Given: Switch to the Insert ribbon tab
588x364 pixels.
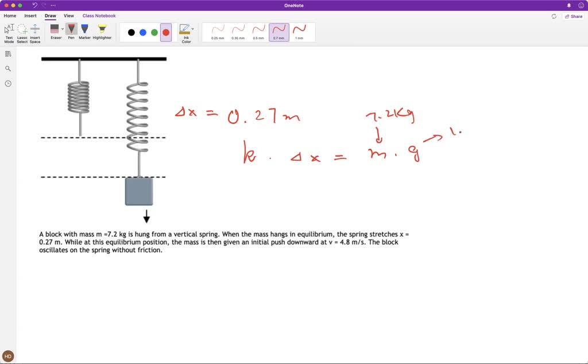Looking at the screenshot, I should [30, 16].
